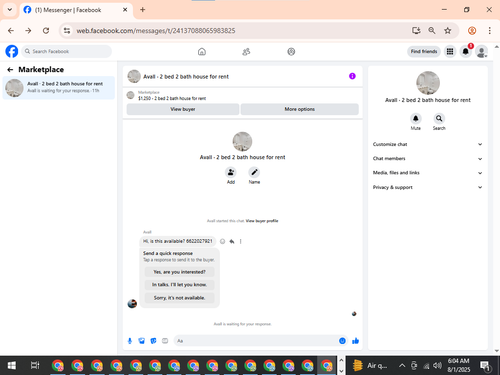Open the Groups icon in top navigation
This screenshot has height=375, width=500.
coord(291,52)
